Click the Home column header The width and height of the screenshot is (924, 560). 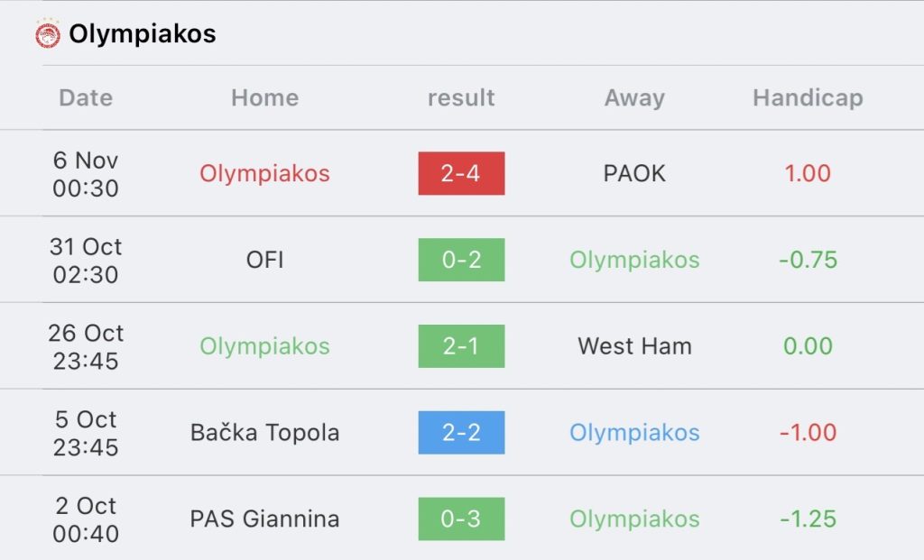click(264, 97)
